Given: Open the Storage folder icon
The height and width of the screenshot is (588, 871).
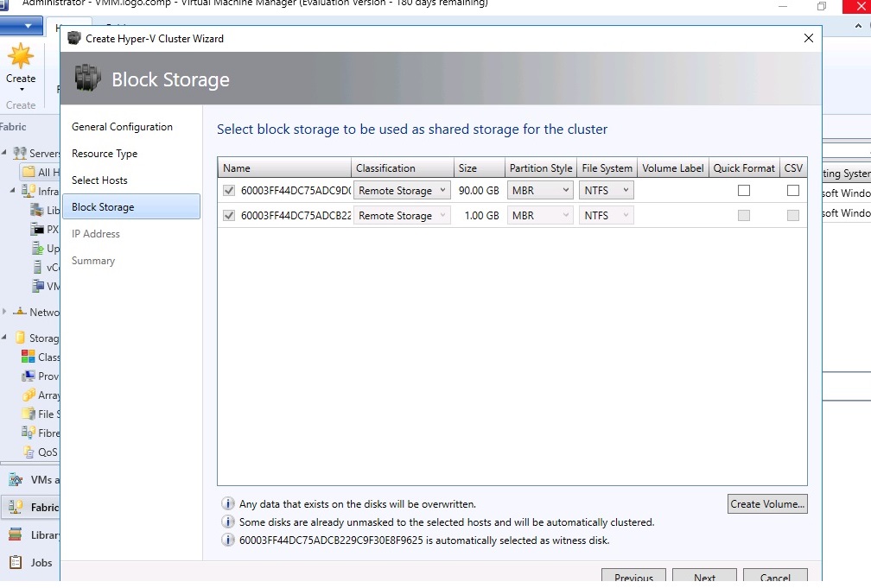Looking at the screenshot, I should point(20,338).
